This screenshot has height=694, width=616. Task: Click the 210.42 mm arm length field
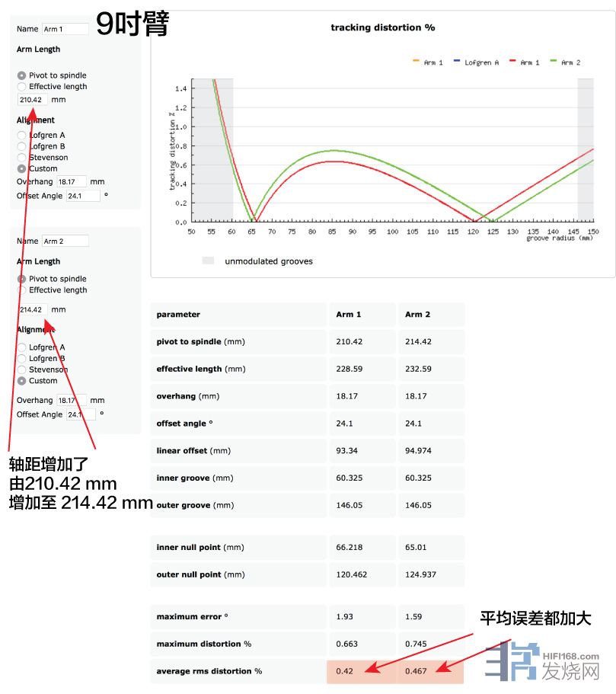click(32, 100)
